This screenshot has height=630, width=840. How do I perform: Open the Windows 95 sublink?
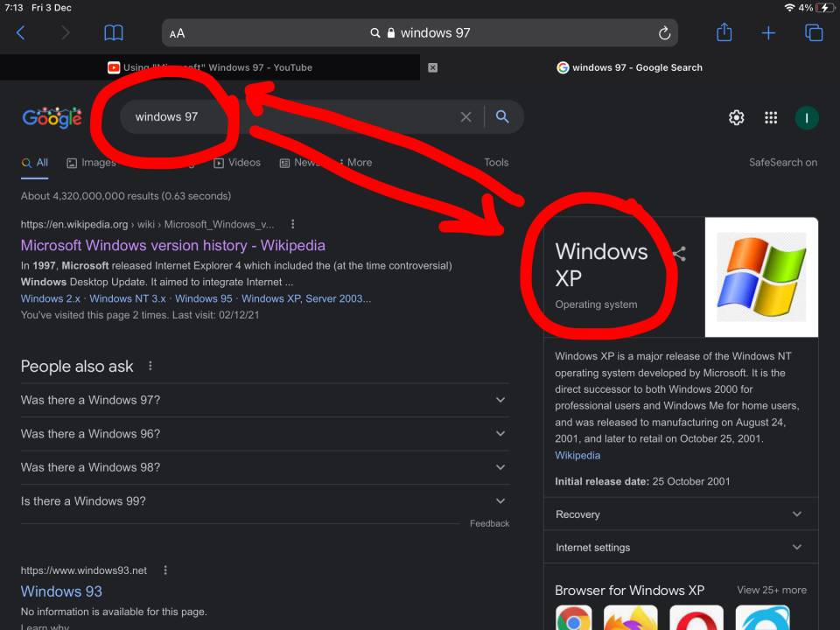tap(204, 298)
